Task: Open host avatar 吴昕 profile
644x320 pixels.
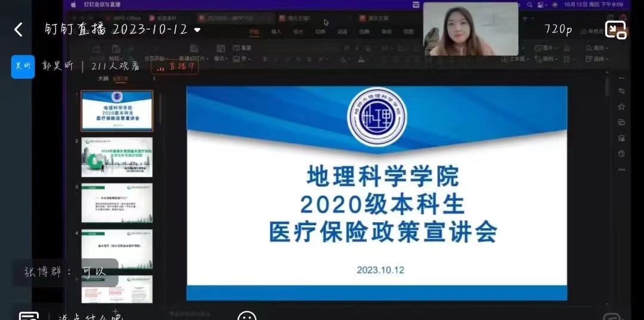Action: (x=23, y=66)
